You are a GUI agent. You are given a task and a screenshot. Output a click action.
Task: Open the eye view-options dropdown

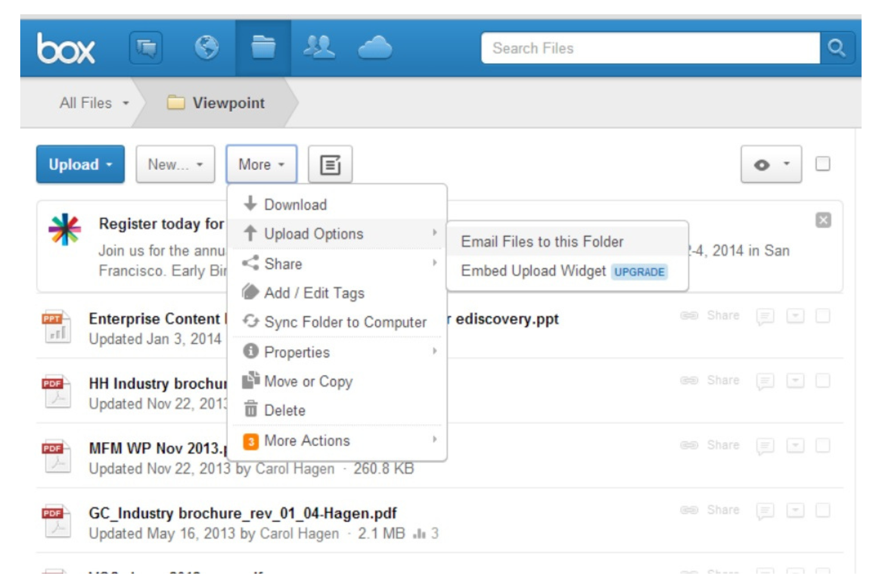point(770,165)
